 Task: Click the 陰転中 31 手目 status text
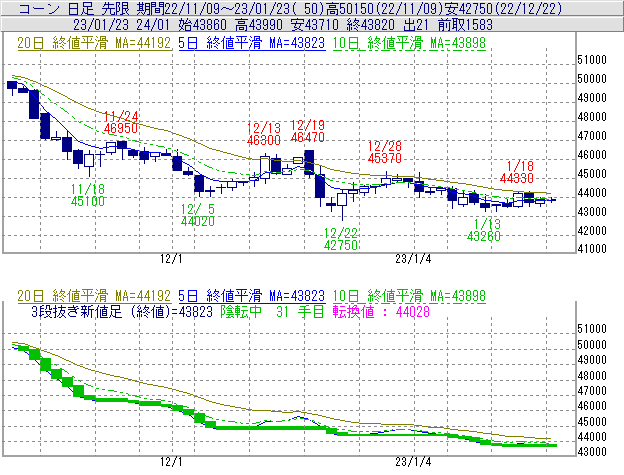(x=273, y=311)
